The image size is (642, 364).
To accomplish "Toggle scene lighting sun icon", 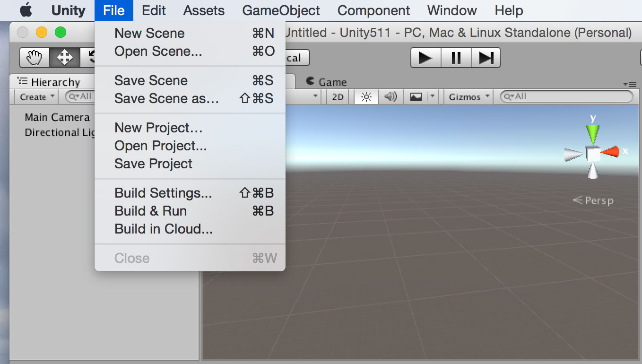I will click(366, 97).
